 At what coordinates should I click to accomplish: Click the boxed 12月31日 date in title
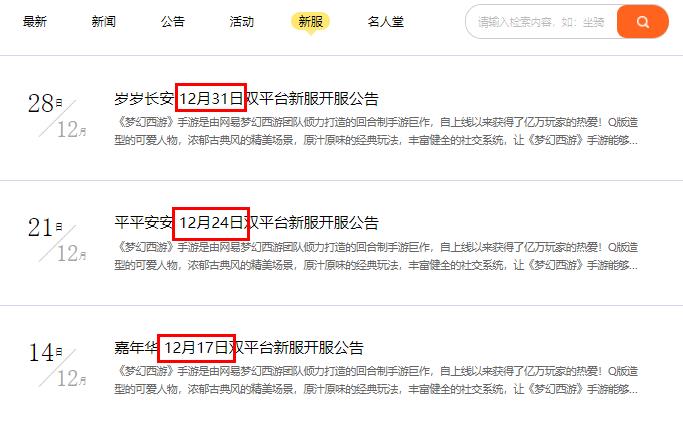tap(211, 98)
